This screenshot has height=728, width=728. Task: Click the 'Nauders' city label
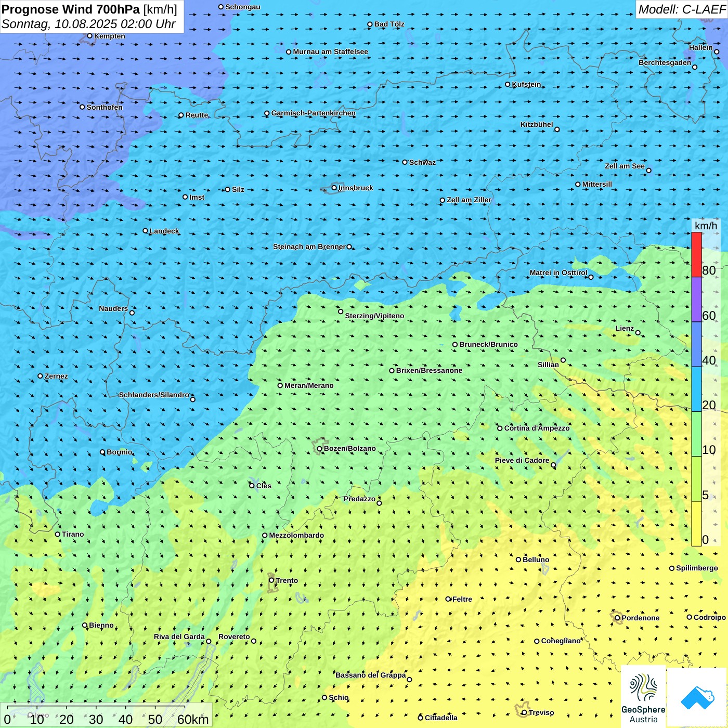coord(113,308)
